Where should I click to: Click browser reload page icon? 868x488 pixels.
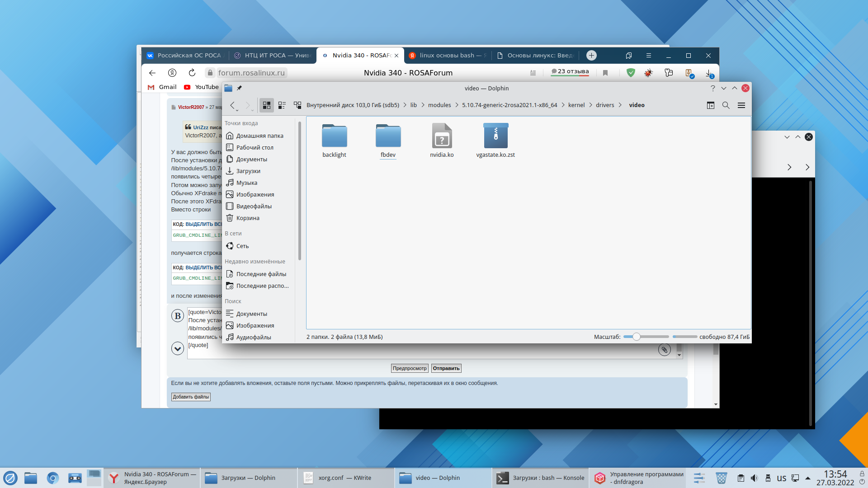(192, 73)
